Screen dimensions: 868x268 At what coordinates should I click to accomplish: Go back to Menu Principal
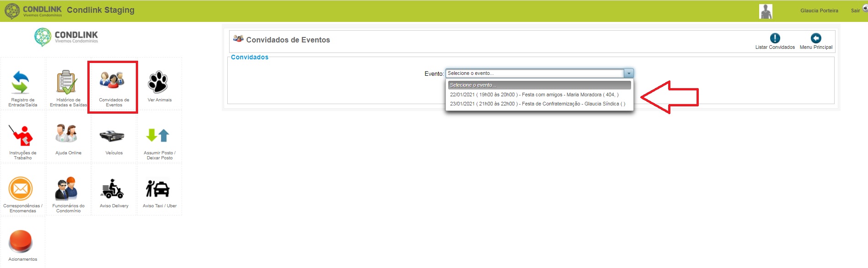click(x=816, y=41)
